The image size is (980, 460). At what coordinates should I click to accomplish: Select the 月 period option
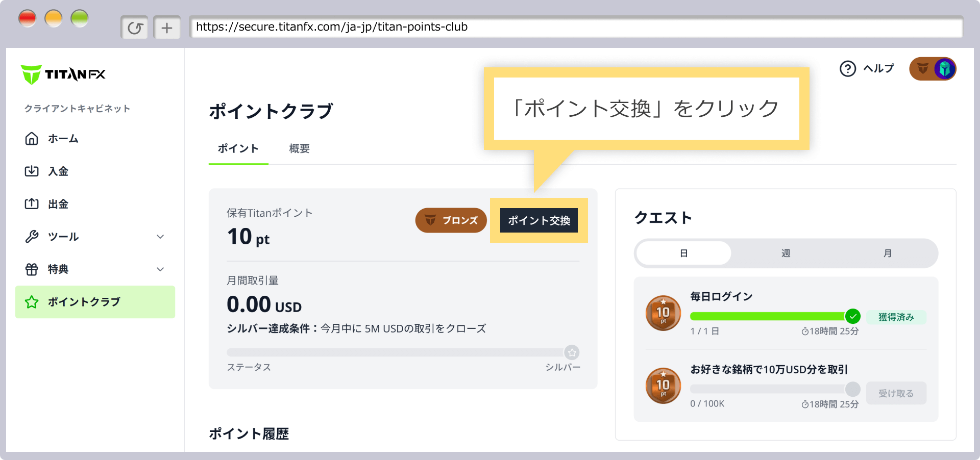[x=887, y=253]
